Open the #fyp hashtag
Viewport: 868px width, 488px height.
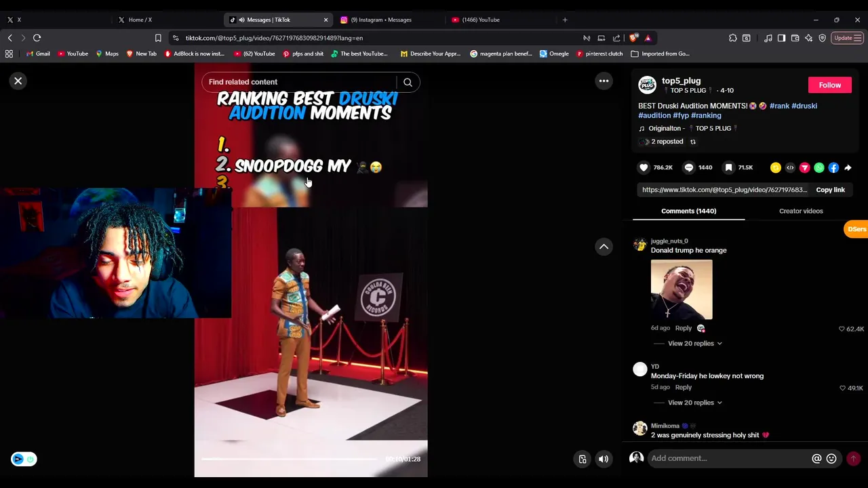pos(681,115)
